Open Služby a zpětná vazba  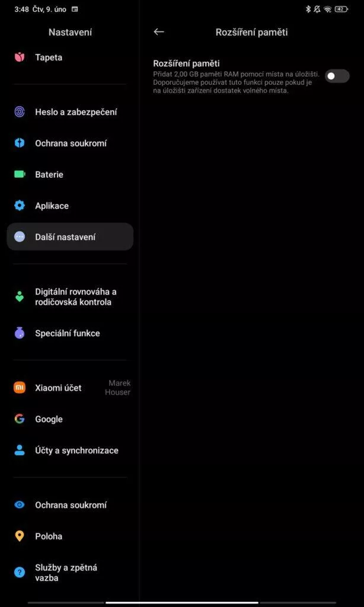pyautogui.click(x=70, y=573)
